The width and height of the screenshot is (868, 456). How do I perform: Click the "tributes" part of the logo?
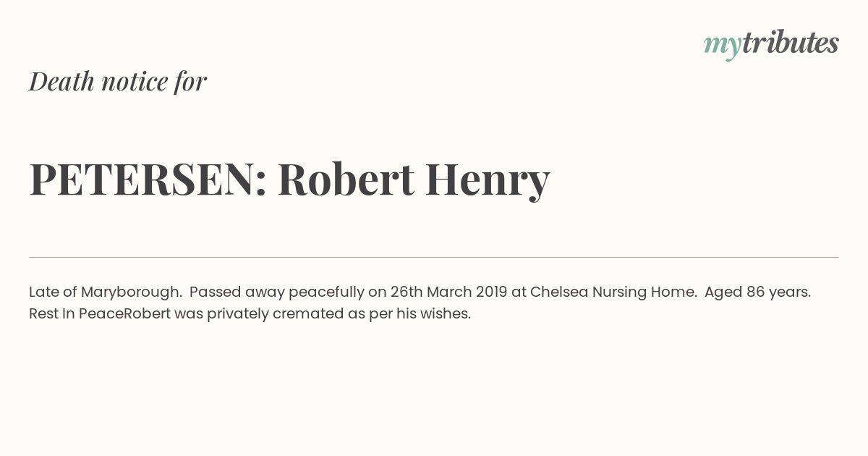(790, 43)
